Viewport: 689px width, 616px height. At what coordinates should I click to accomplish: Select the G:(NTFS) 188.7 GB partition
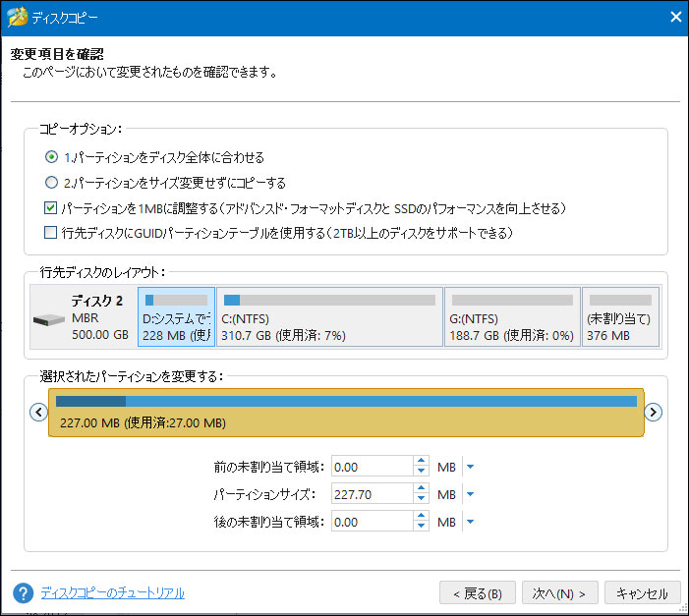click(x=511, y=317)
